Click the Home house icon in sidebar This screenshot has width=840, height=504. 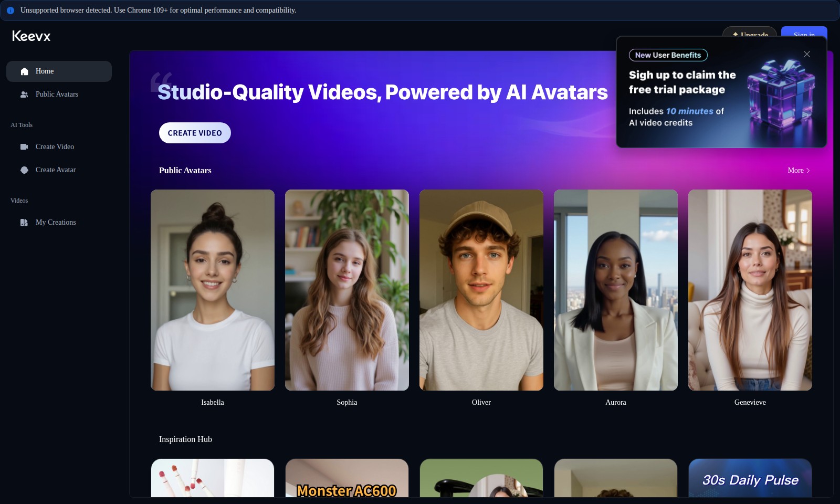(24, 71)
